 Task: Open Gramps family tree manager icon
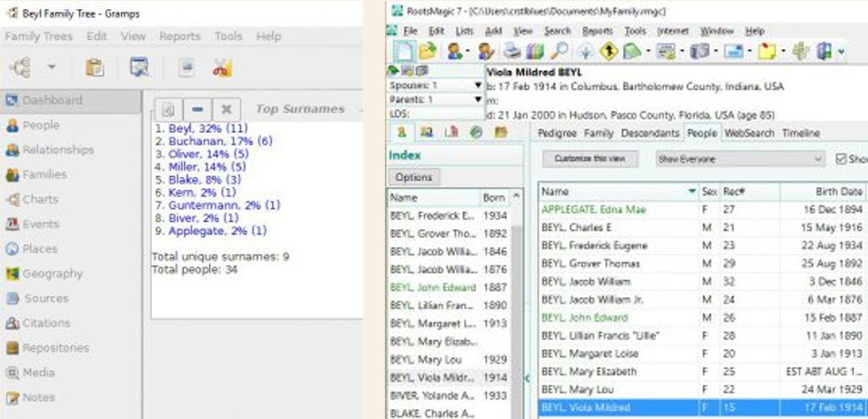21,67
